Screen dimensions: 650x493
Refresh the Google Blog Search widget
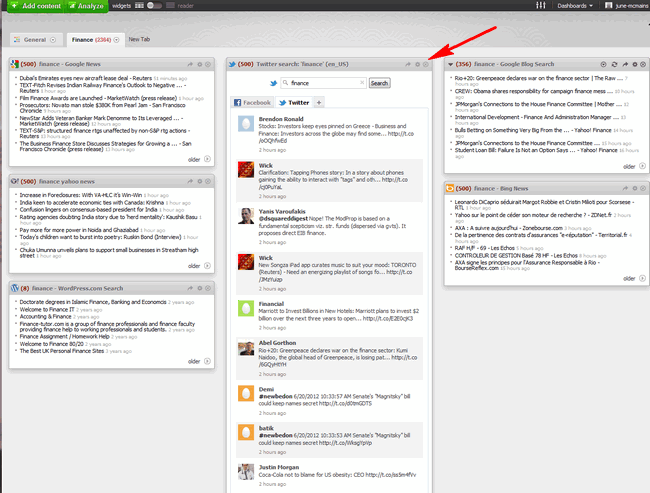coord(614,64)
